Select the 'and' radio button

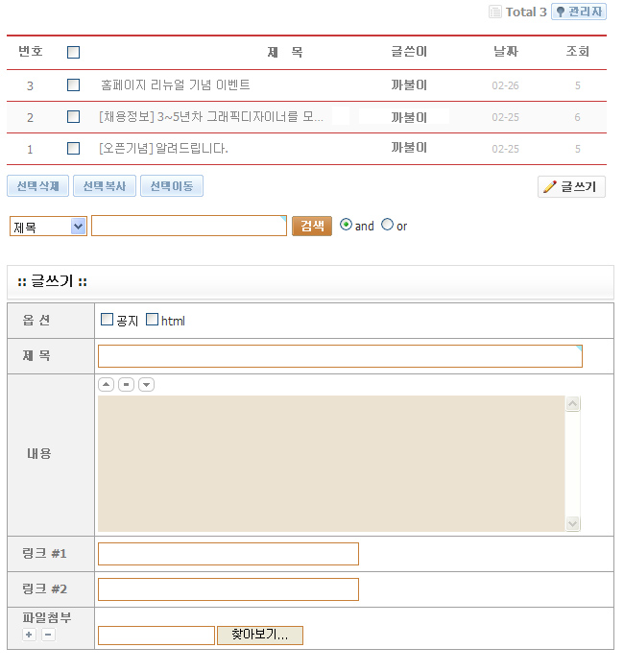(346, 225)
